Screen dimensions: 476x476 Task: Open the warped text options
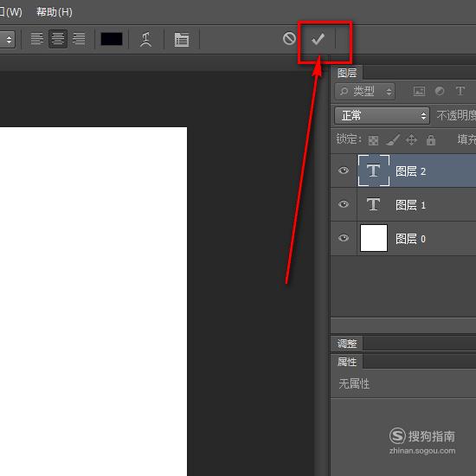click(x=145, y=40)
